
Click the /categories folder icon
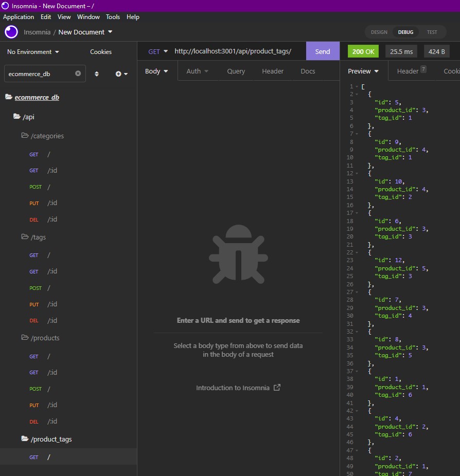coord(25,135)
